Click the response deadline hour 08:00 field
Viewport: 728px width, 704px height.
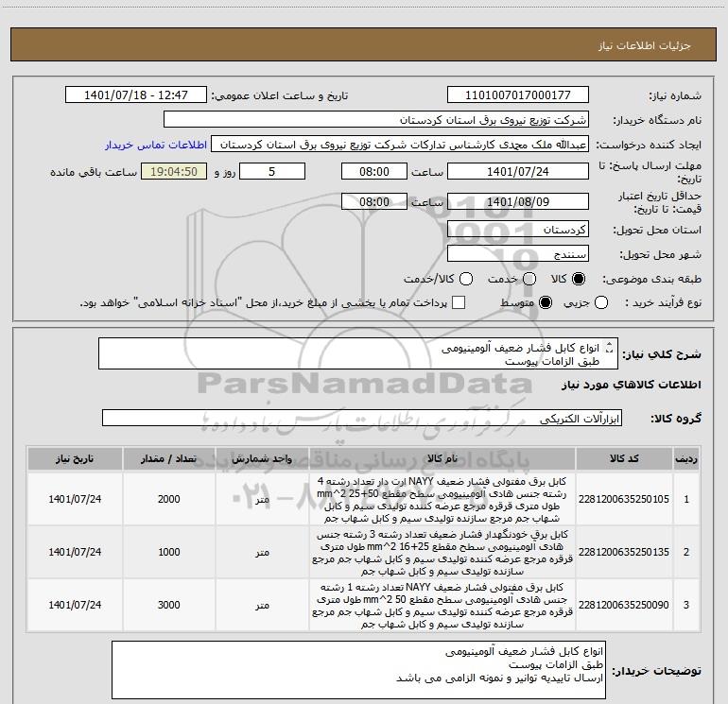tap(374, 171)
